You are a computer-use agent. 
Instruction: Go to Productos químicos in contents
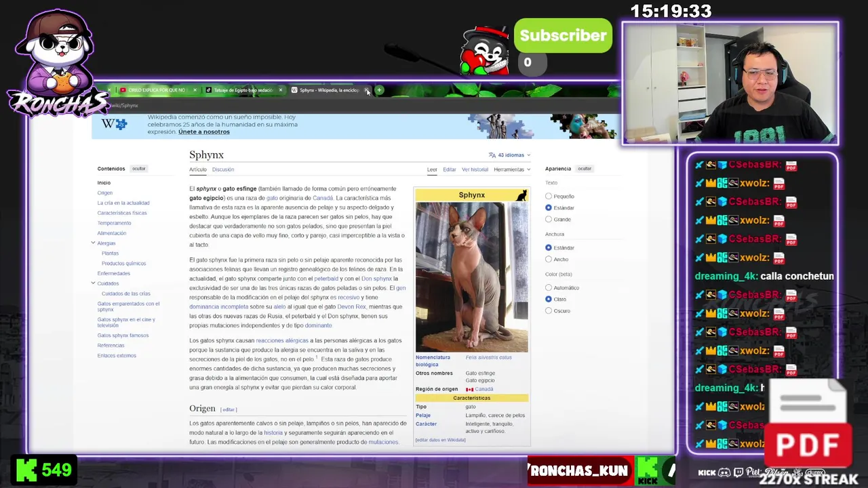123,264
